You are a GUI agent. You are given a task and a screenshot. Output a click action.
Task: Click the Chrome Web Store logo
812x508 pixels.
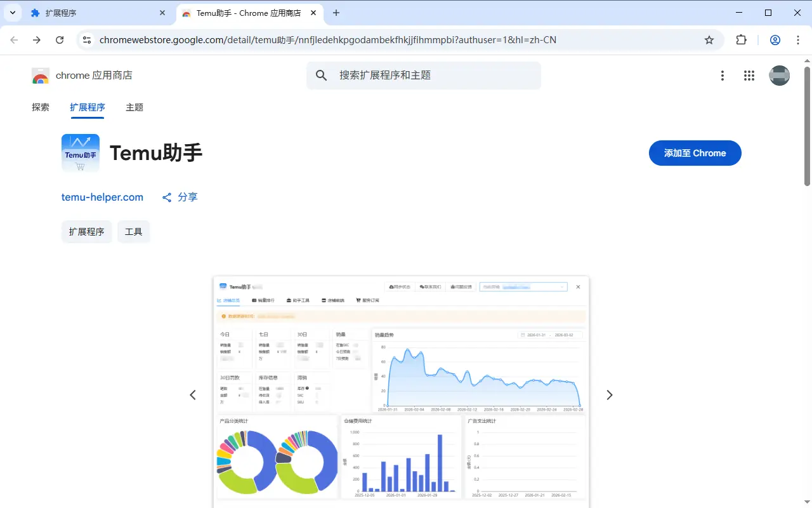[40, 75]
